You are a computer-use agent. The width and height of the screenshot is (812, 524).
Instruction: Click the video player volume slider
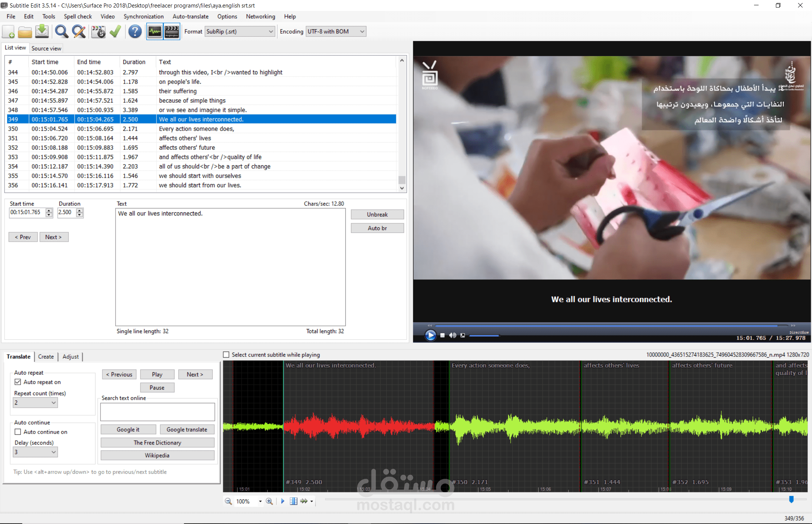click(484, 335)
